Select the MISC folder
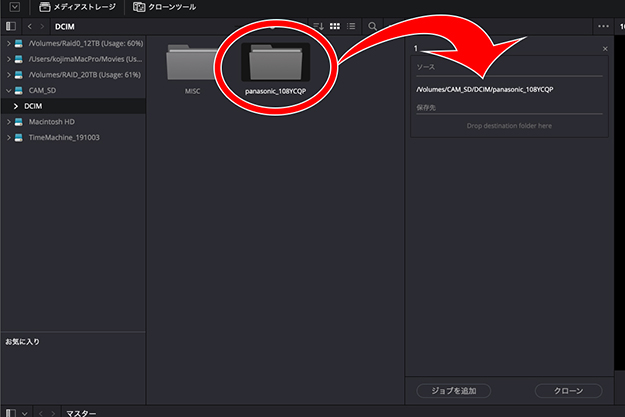The image size is (625, 417). [x=192, y=67]
